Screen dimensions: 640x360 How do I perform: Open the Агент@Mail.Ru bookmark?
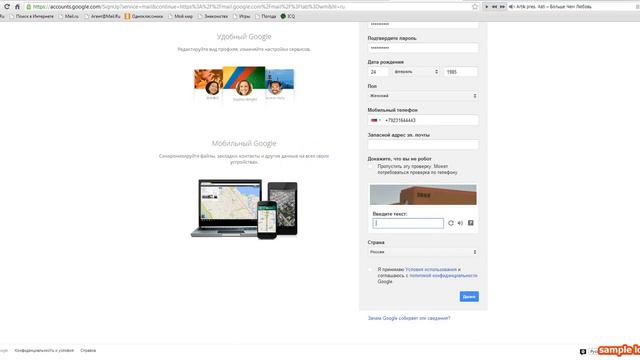click(x=102, y=16)
